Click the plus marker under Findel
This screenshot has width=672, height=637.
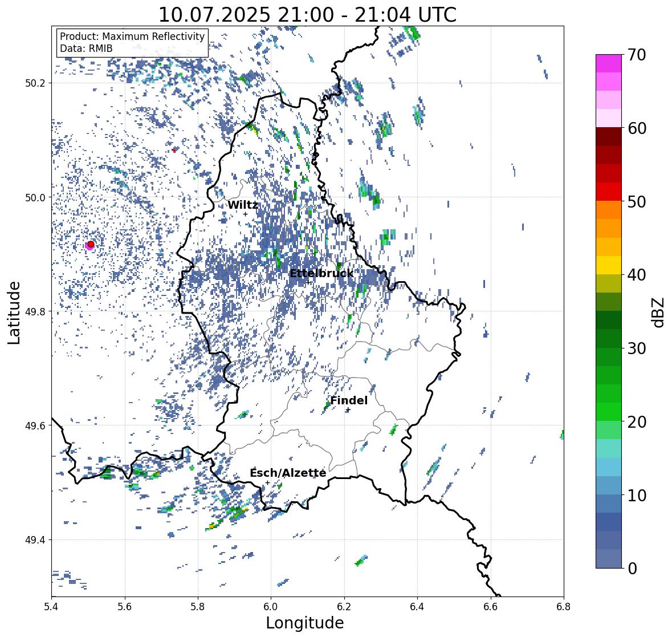tap(348, 410)
